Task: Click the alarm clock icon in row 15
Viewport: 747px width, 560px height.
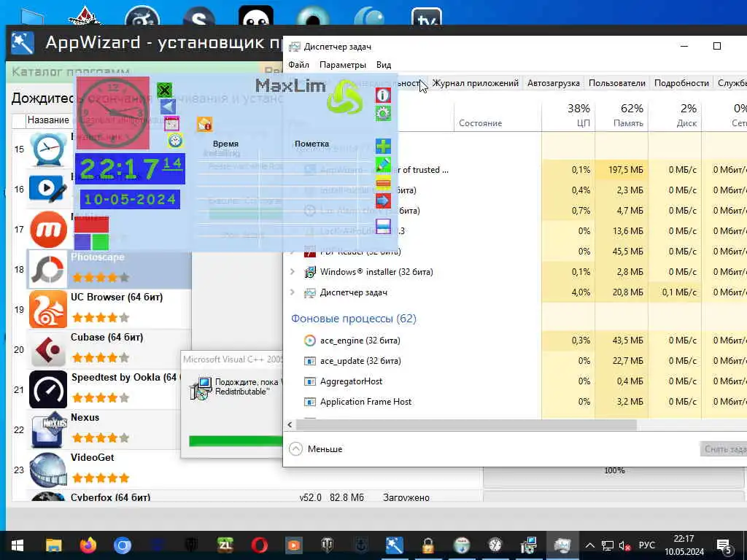Action: coord(48,149)
